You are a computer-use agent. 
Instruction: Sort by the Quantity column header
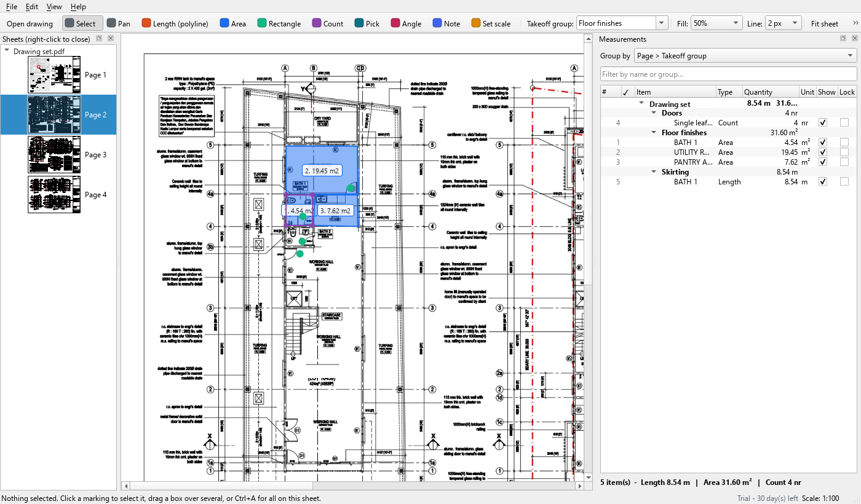pyautogui.click(x=770, y=92)
